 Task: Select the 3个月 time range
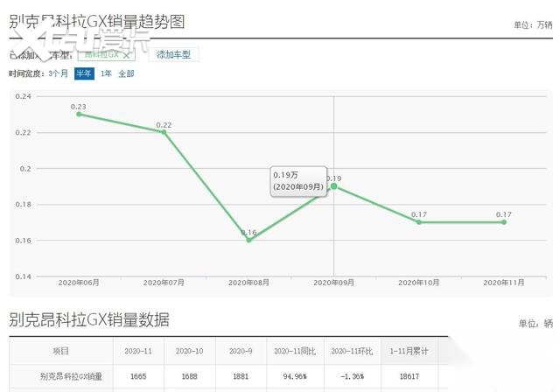tap(59, 73)
